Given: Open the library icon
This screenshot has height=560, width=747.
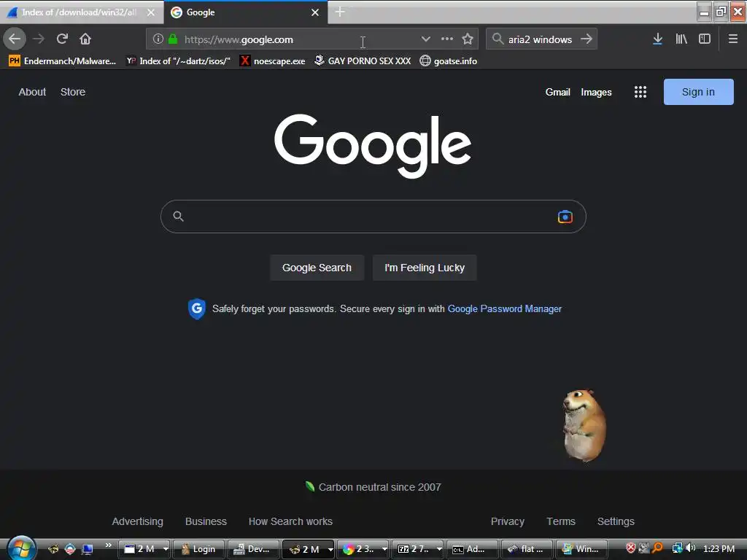Looking at the screenshot, I should 681,39.
